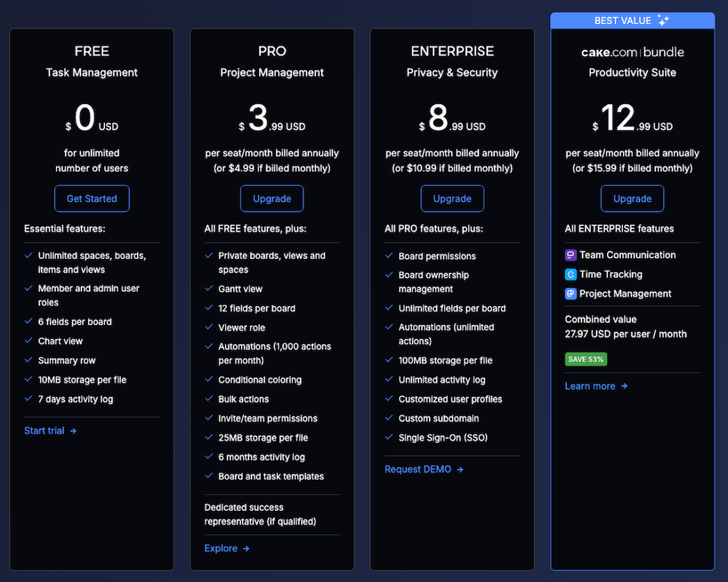
Task: Click the checkmark beside Single Sign-On (SSO)
Action: (389, 438)
